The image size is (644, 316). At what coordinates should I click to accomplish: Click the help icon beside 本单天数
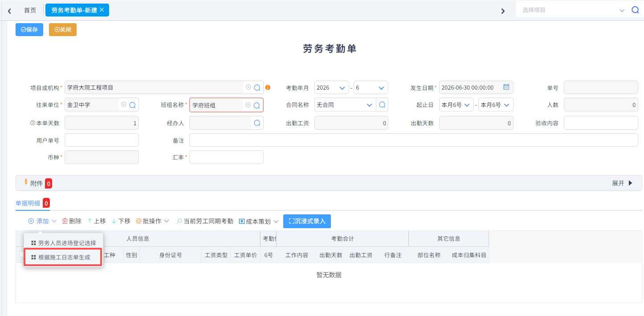pos(33,123)
